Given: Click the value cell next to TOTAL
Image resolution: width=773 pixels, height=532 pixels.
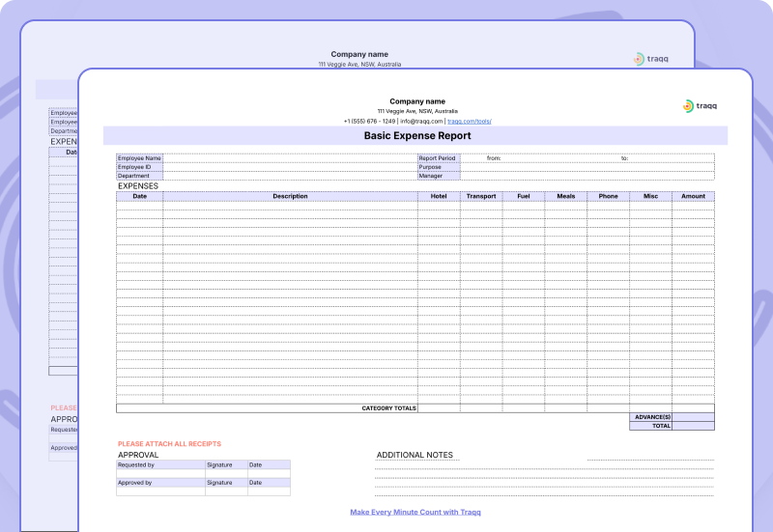Looking at the screenshot, I should [x=693, y=426].
